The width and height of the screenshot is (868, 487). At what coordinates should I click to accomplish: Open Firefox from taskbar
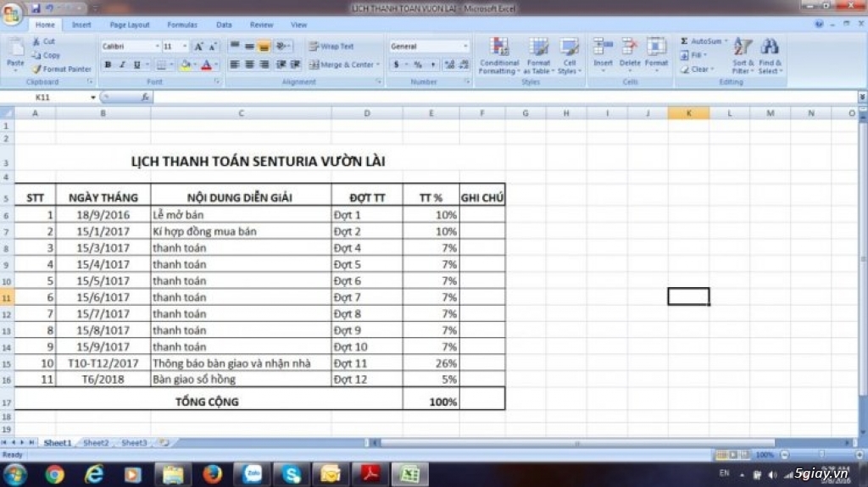[213, 474]
